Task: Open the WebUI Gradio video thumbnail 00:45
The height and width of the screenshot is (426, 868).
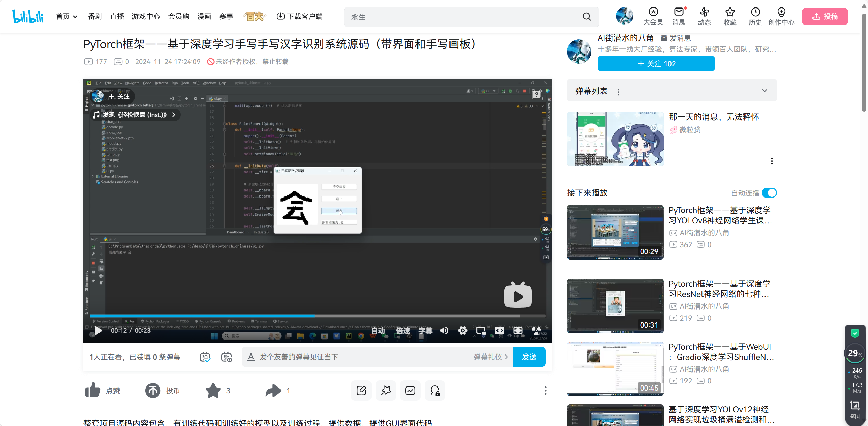Action: [x=615, y=368]
